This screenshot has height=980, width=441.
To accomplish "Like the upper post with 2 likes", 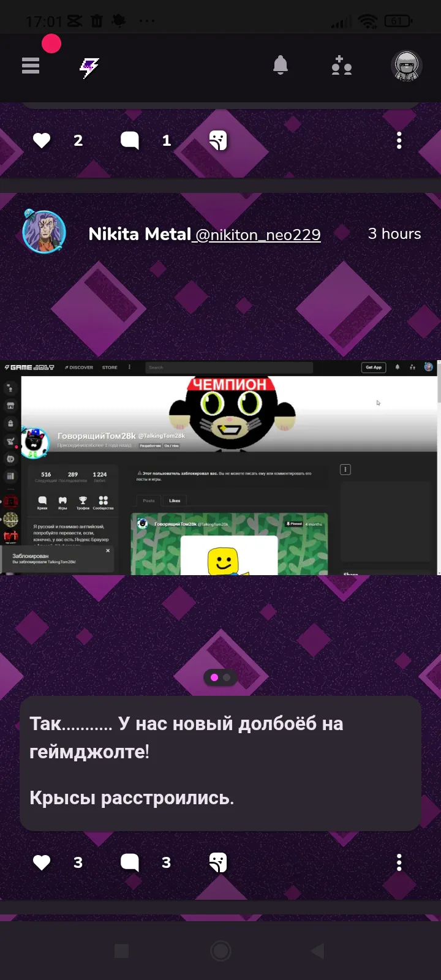I will click(x=42, y=141).
